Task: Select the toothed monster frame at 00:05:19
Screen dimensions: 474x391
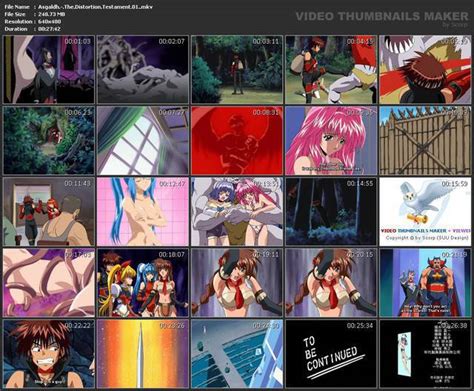Action: click(x=425, y=69)
